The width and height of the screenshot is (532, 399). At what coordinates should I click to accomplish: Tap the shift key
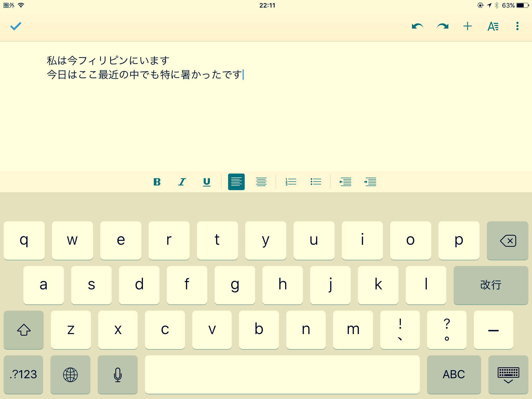tap(24, 330)
